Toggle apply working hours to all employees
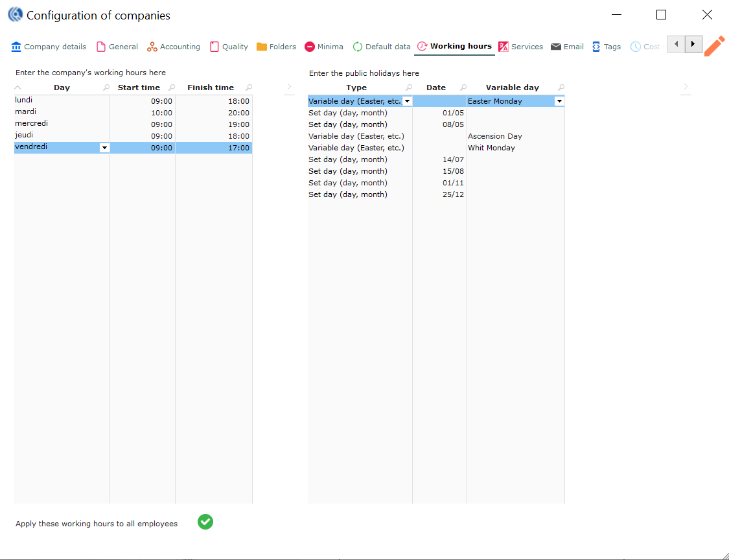Image resolution: width=729 pixels, height=560 pixels. click(205, 522)
